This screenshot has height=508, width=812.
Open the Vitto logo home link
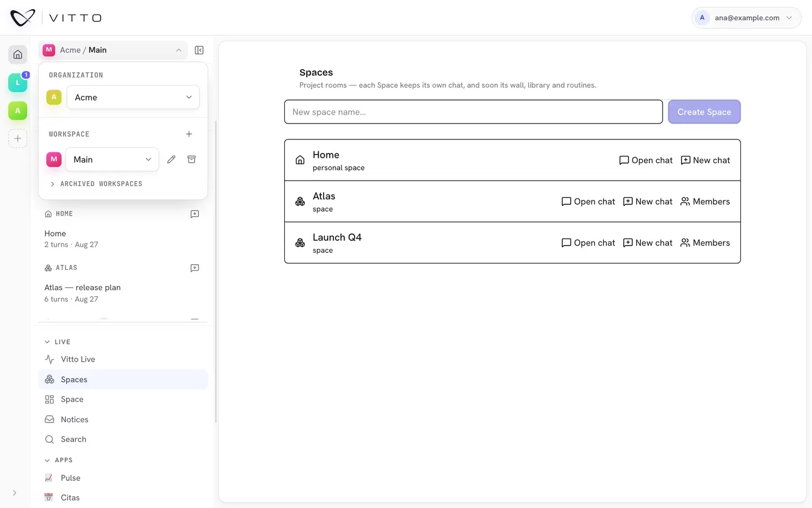56,18
